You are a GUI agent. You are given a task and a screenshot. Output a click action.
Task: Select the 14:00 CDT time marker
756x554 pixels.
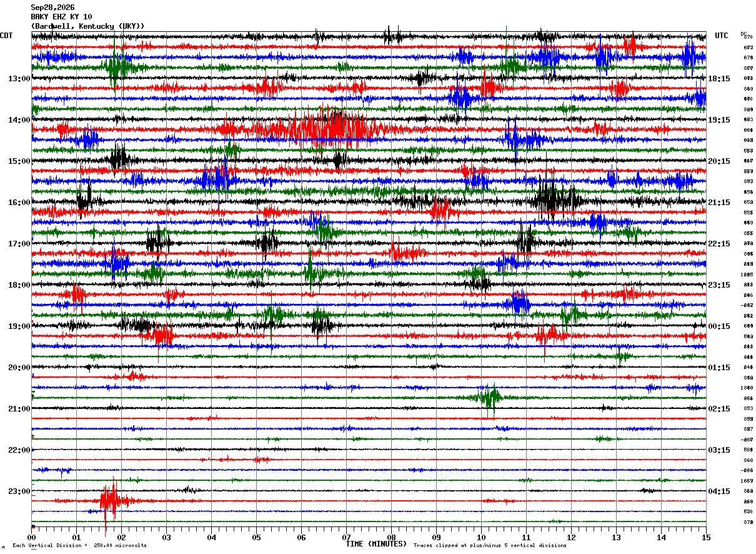click(x=19, y=120)
